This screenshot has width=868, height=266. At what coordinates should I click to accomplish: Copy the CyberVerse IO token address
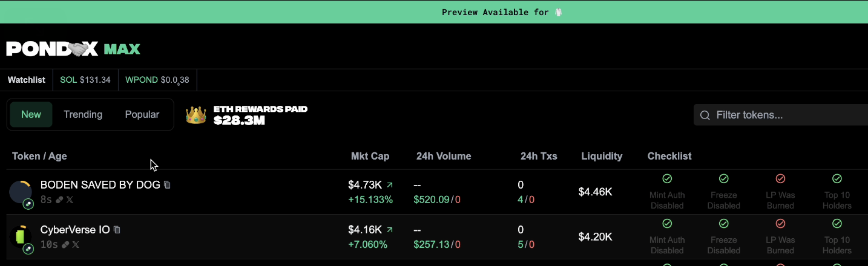pos(117,230)
